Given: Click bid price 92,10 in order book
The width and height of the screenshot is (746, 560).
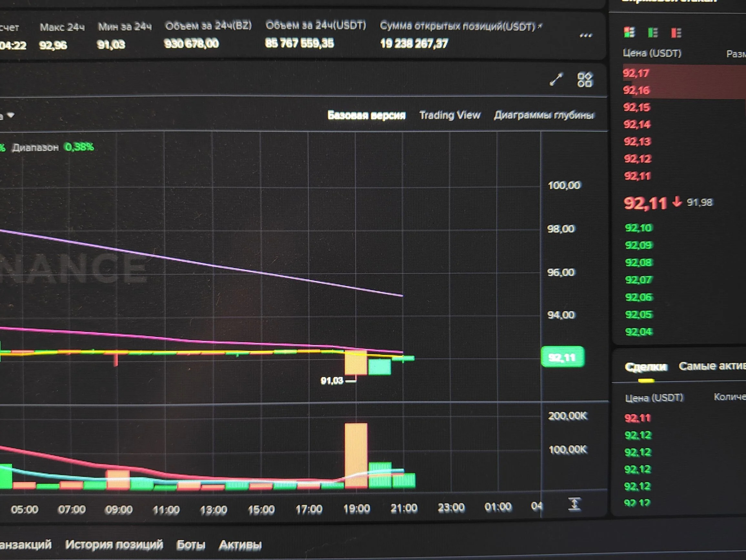Looking at the screenshot, I should (x=639, y=228).
